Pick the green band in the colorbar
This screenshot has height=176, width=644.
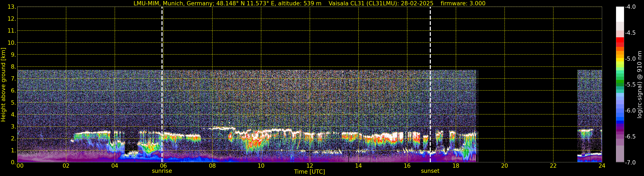pyautogui.click(x=620, y=81)
